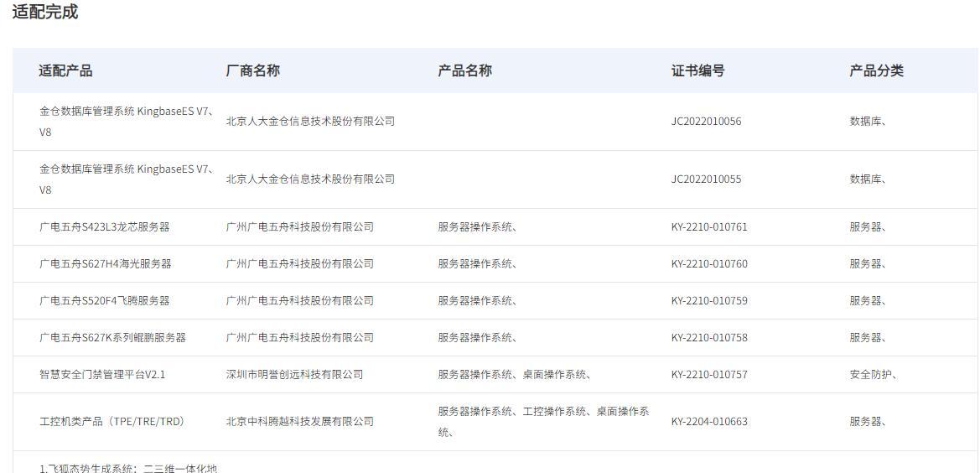Click KingbaseES product in JC2022010055 row

click(127, 179)
